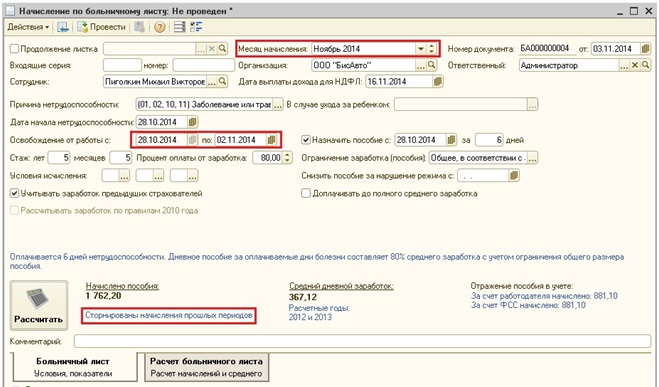659x387 pixels.
Task: Open calendar for release end date 02.11.2014
Action: pos(272,140)
